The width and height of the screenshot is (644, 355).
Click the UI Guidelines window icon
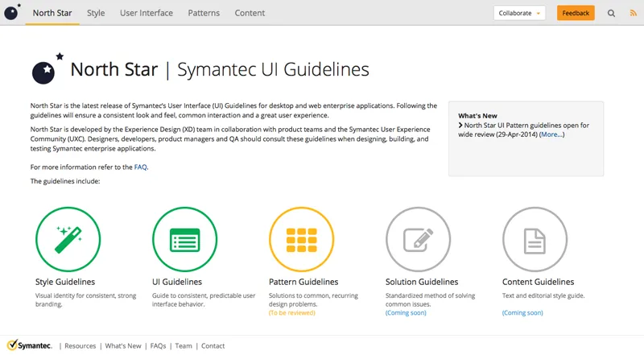pos(185,239)
